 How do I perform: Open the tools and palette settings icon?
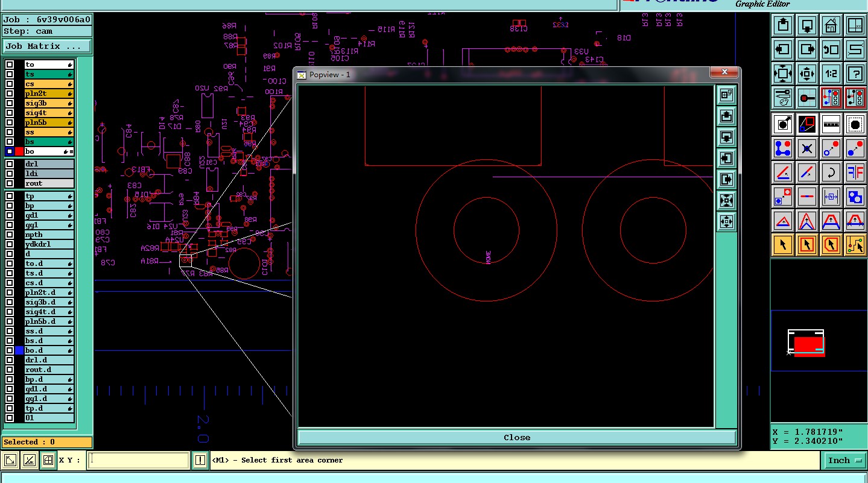tap(783, 97)
